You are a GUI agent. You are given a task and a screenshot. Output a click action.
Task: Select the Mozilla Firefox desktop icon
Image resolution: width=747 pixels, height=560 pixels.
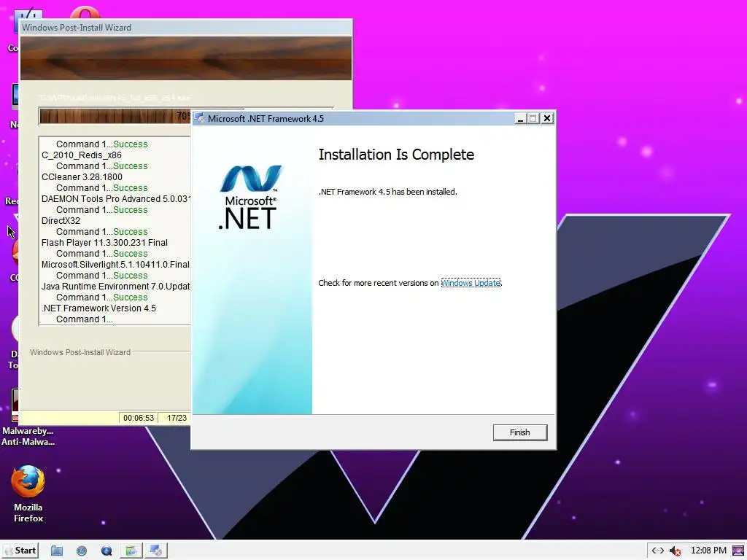point(28,494)
